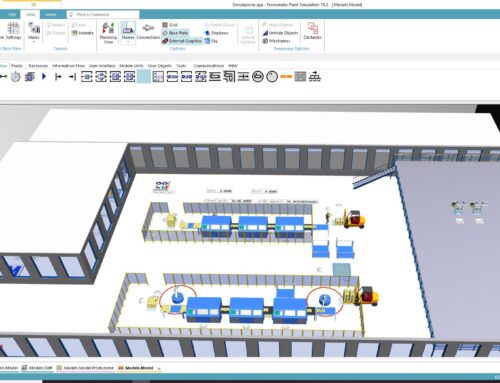The height and width of the screenshot is (383, 500).
Task: Select the Drain object icon
Action: (x=72, y=77)
